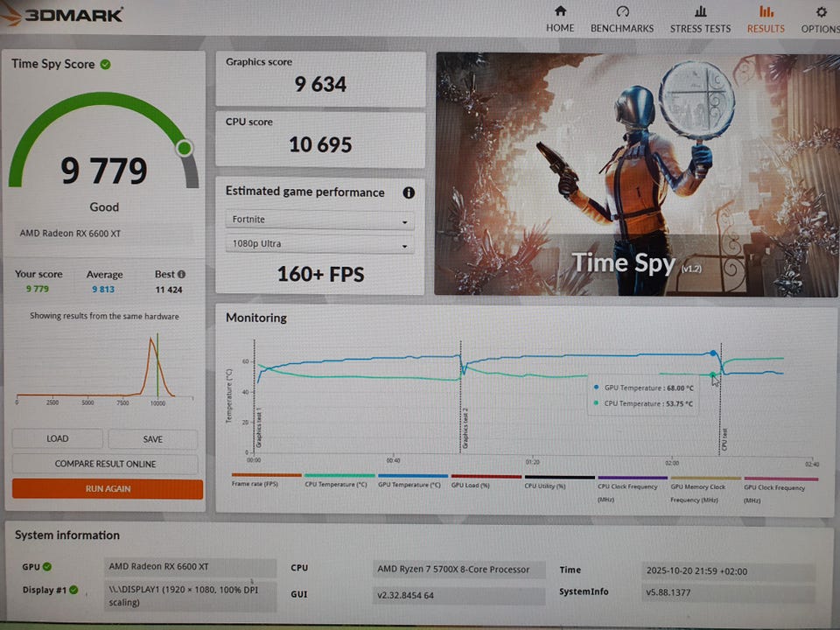Click the Graphics score 9 634 value
This screenshot has height=630, width=840.
coord(320,84)
